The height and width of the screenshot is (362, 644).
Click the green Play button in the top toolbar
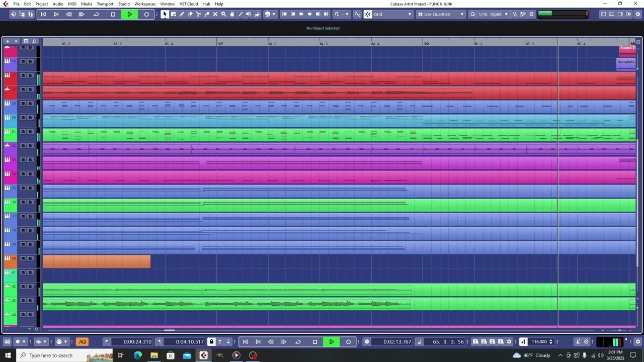[129, 14]
